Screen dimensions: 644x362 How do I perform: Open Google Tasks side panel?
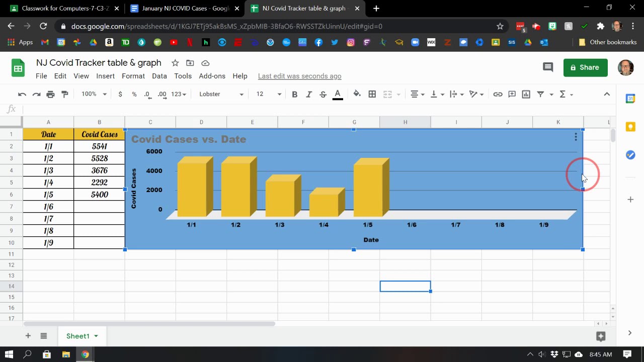(x=630, y=155)
